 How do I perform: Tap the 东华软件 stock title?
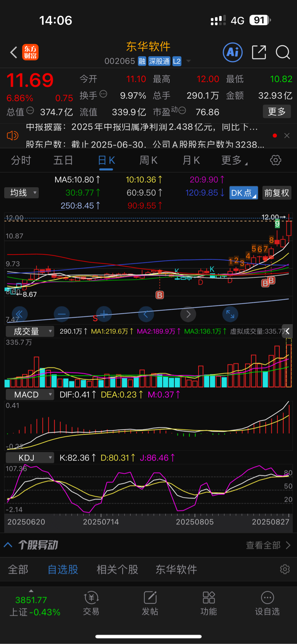coord(148,46)
